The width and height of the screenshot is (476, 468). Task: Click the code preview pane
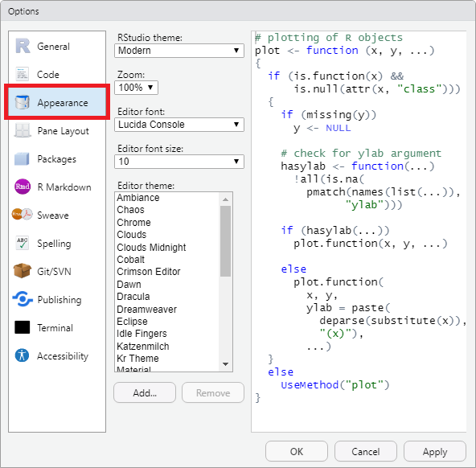[359, 232]
